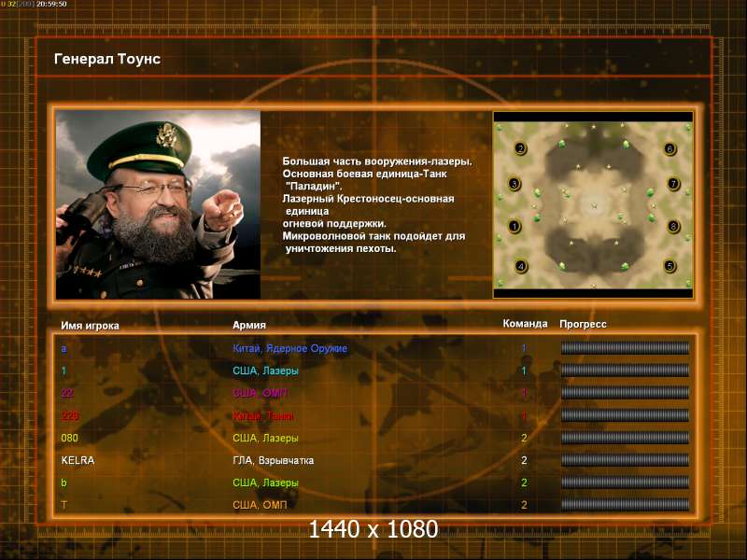Click the progress bar for player b
The image size is (747, 560).
[x=625, y=483]
